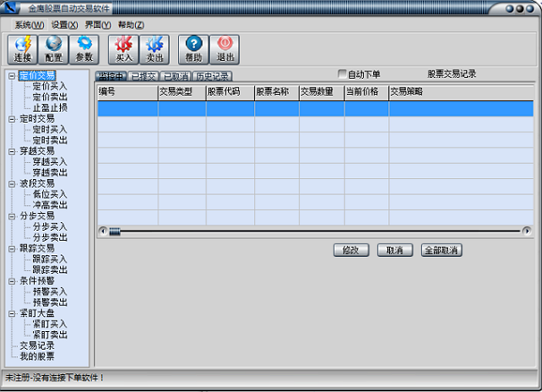Switch to the 已提交 tab

(x=143, y=76)
